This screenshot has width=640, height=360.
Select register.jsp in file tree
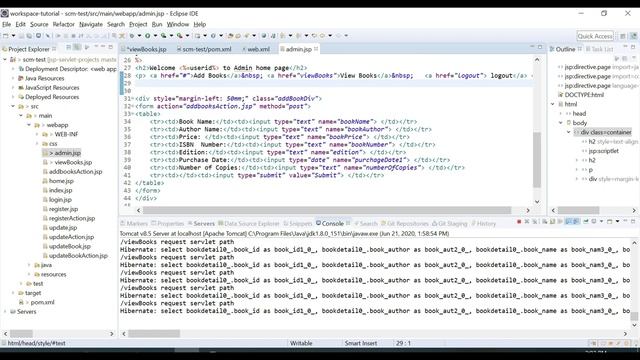click(63, 209)
